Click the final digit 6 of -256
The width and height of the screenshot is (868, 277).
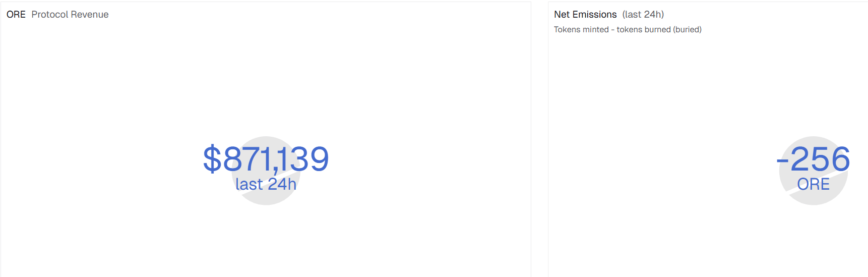pos(840,159)
